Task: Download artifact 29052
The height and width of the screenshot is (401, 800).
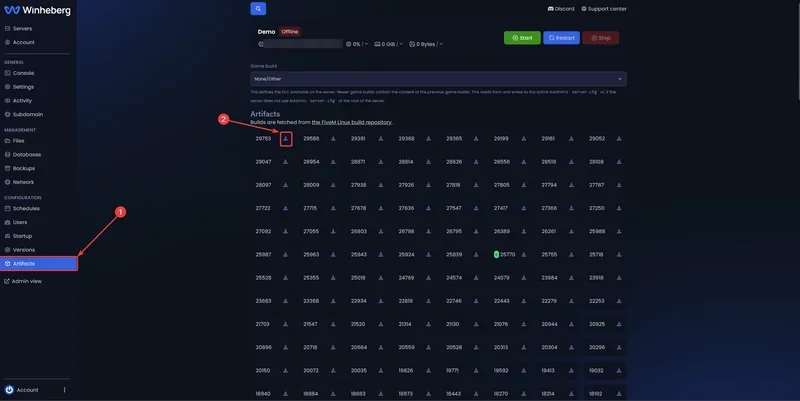Action: (619, 139)
